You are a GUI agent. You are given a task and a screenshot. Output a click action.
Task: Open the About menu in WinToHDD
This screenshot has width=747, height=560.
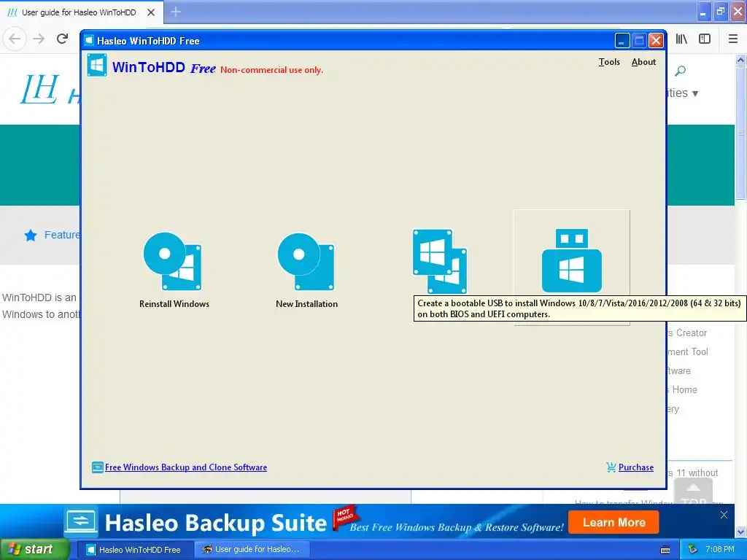point(643,62)
